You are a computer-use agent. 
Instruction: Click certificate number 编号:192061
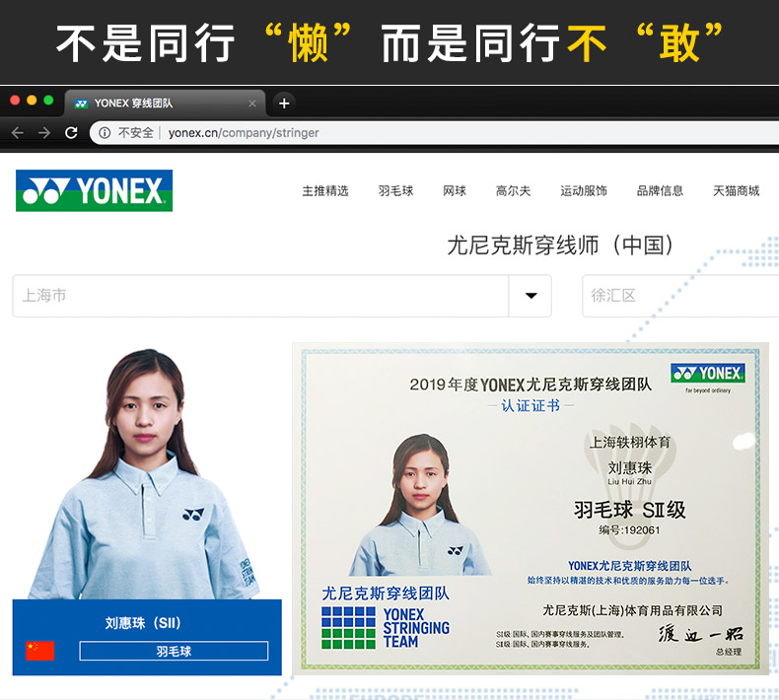coord(629,530)
